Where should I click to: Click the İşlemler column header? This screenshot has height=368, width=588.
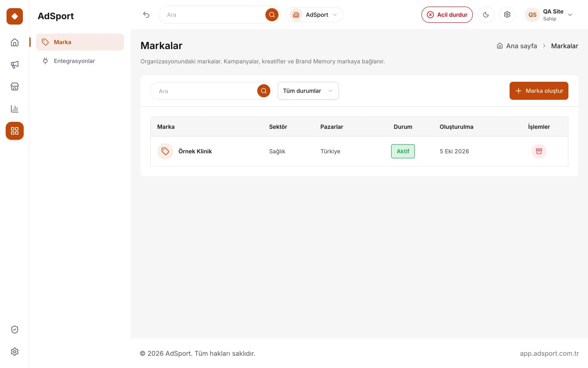(x=539, y=127)
